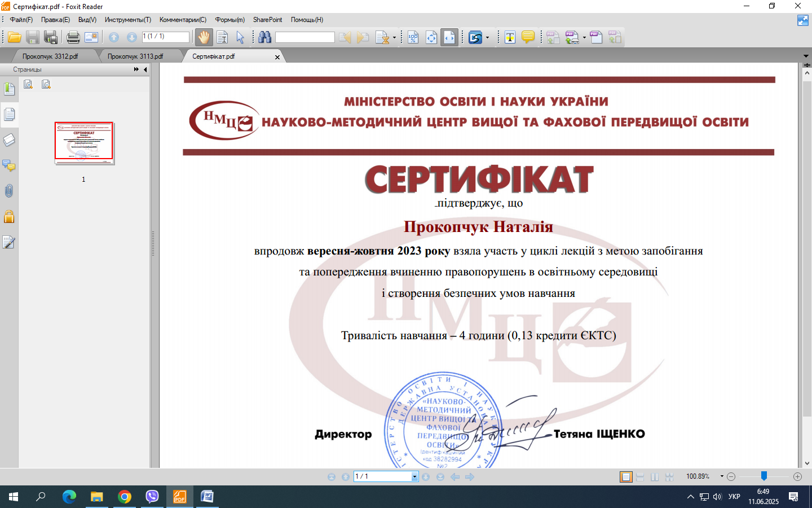Add a yellow note comment
Screen dimensions: 812x508
528,38
